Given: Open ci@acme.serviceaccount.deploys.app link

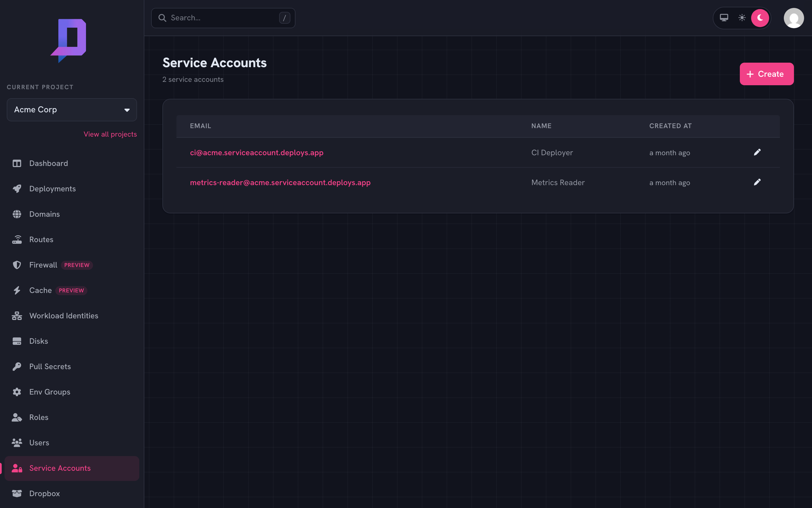Looking at the screenshot, I should tap(257, 152).
